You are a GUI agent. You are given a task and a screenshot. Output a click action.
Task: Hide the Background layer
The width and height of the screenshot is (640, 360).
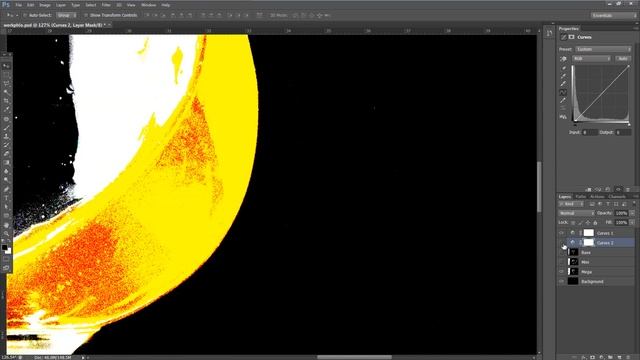(x=562, y=282)
